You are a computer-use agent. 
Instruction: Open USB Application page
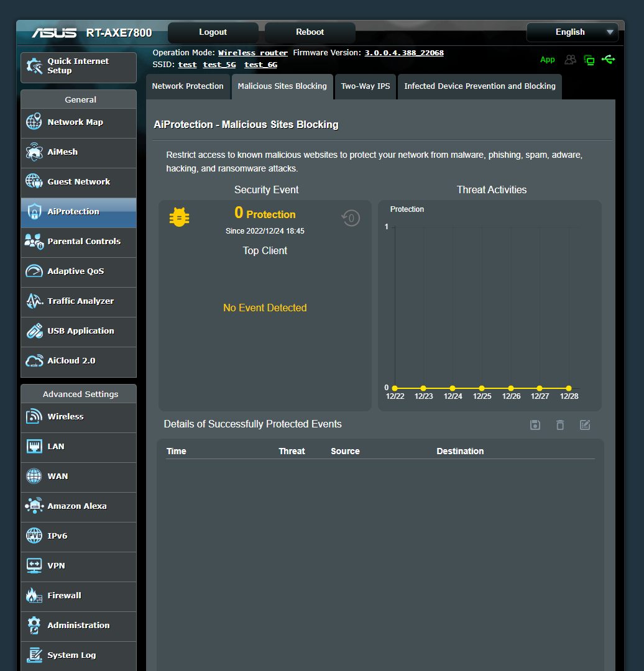78,332
